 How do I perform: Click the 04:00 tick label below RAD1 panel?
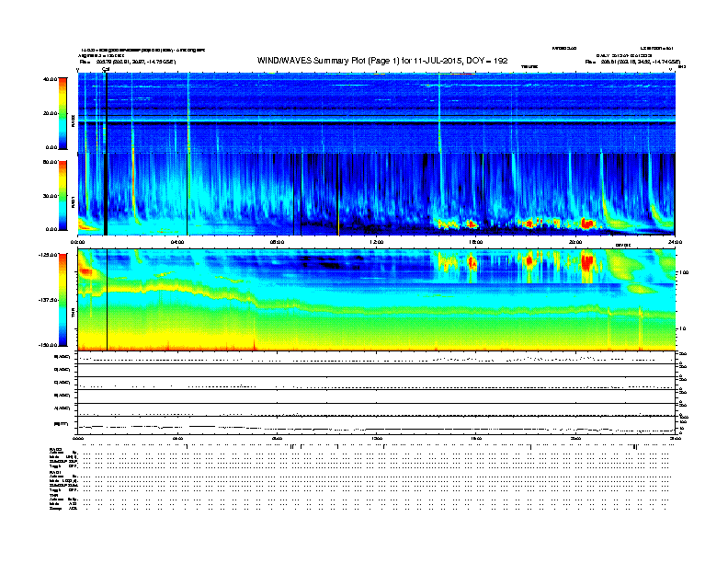(176, 242)
